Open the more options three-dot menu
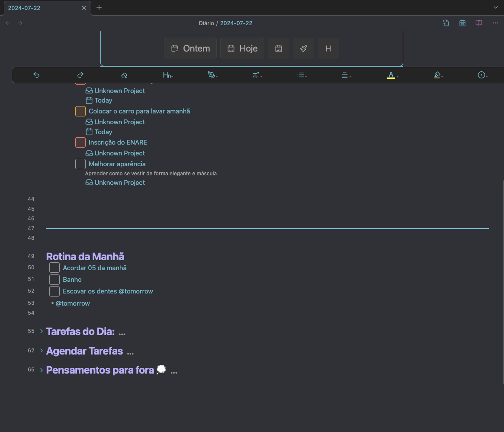This screenshot has width=504, height=432. pos(495,23)
